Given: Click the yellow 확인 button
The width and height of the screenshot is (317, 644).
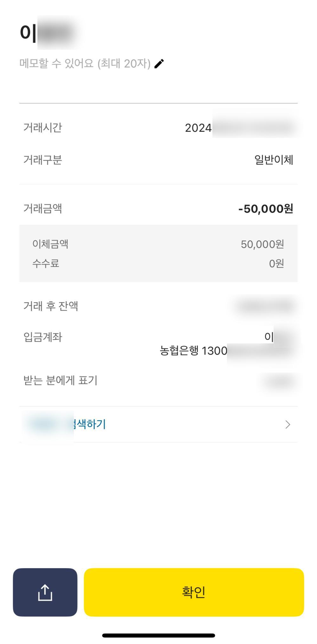Looking at the screenshot, I should (194, 592).
